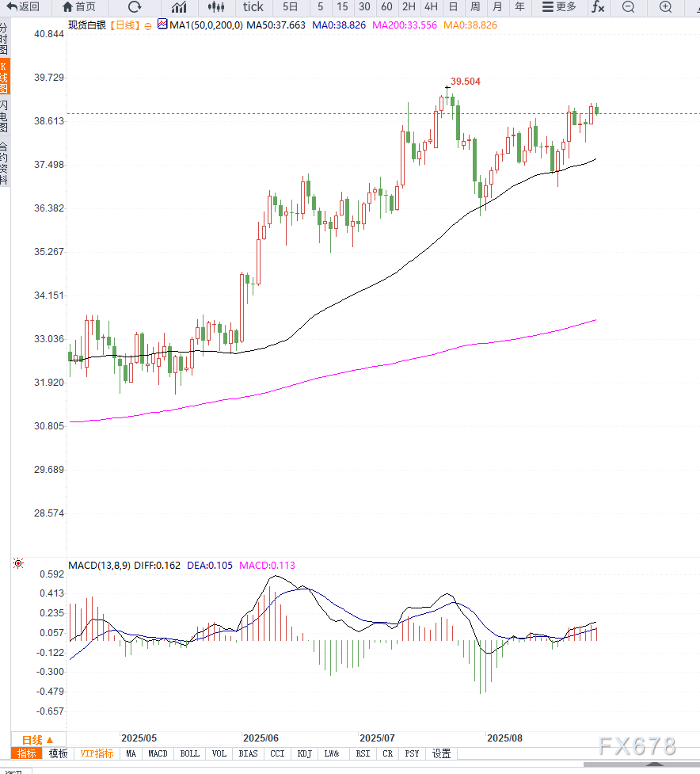
Task: Select the candlestick chart style icon
Action: click(x=215, y=7)
